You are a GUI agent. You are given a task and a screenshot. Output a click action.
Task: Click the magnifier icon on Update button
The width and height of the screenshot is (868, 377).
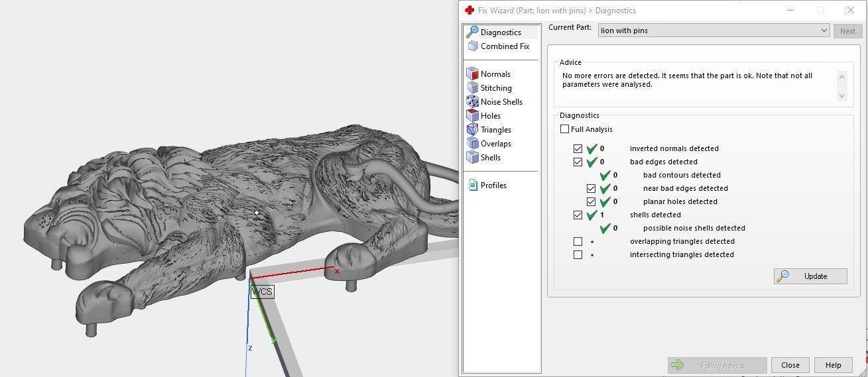[782, 276]
